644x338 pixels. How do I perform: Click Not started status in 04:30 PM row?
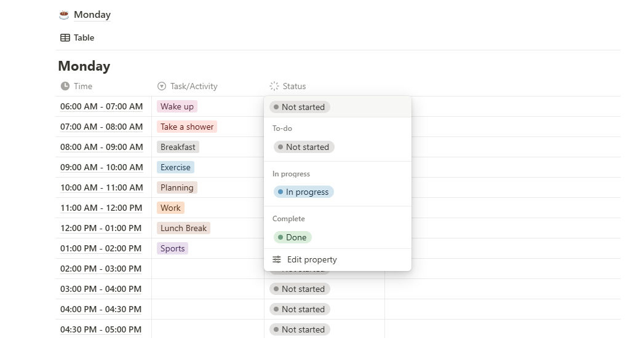[x=300, y=329]
